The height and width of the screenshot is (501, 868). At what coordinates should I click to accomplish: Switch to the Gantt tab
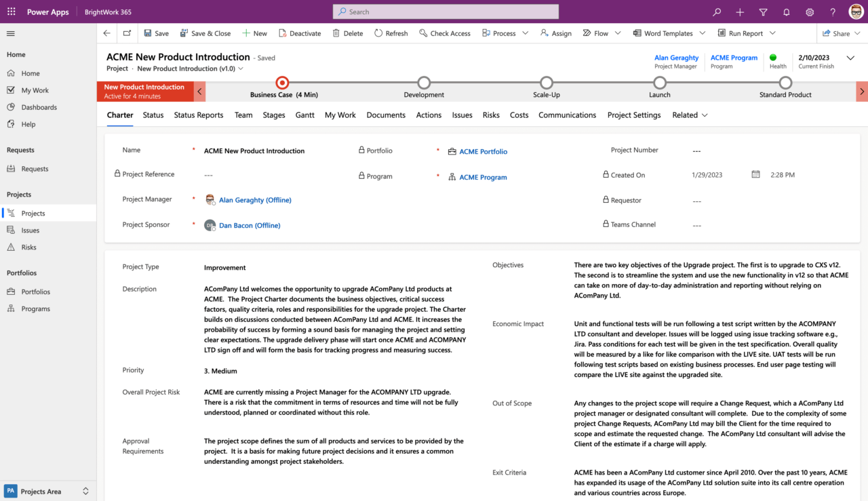(x=304, y=115)
